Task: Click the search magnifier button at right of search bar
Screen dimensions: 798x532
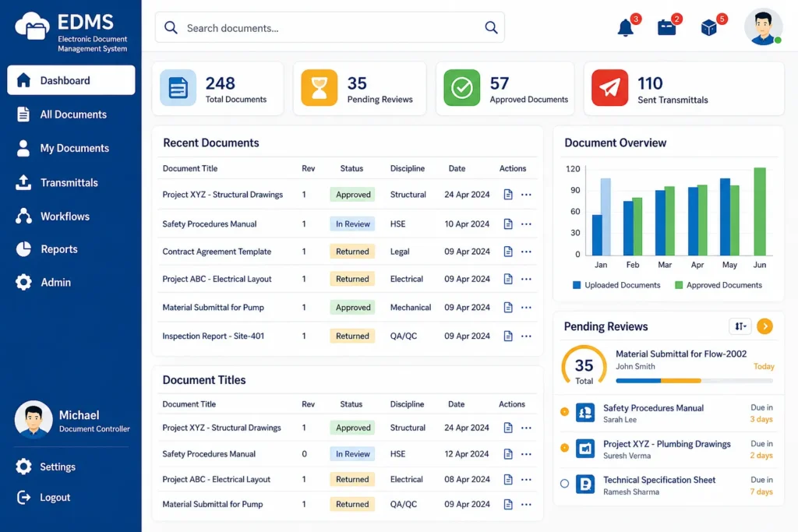Action: [491, 27]
